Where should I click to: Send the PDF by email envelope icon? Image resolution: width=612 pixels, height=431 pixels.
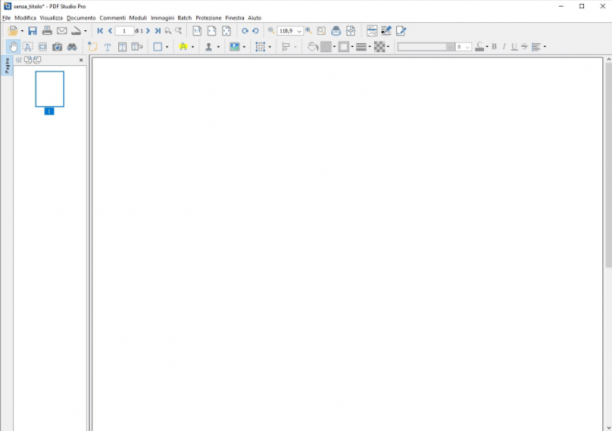62,31
